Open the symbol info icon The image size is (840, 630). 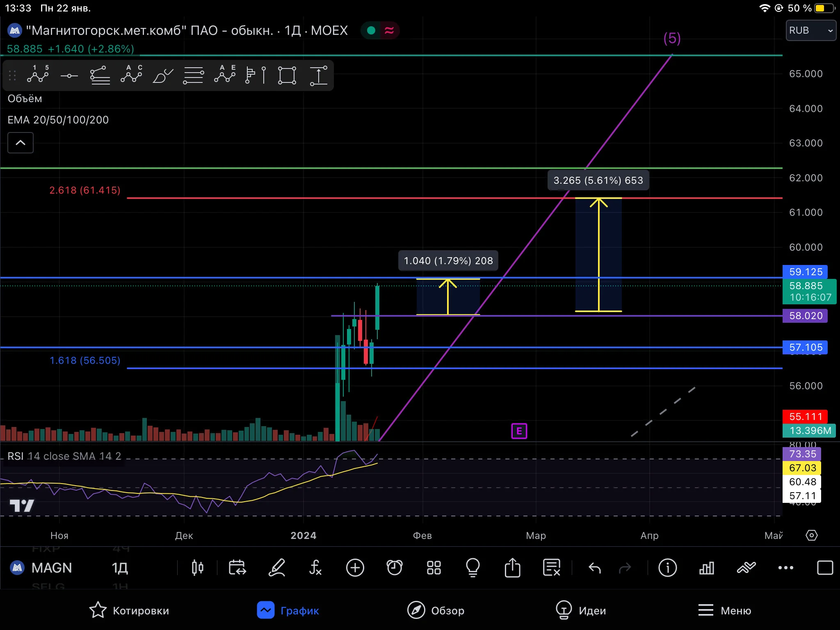pos(667,568)
